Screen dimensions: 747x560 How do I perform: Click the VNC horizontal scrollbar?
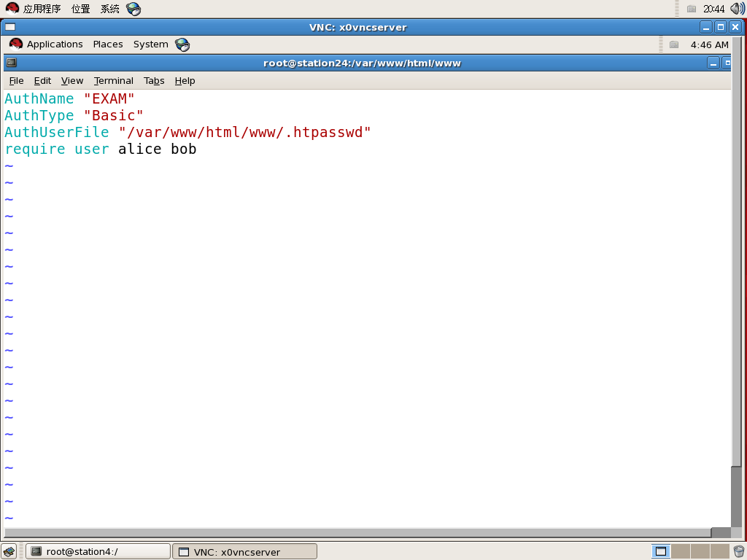(x=357, y=532)
